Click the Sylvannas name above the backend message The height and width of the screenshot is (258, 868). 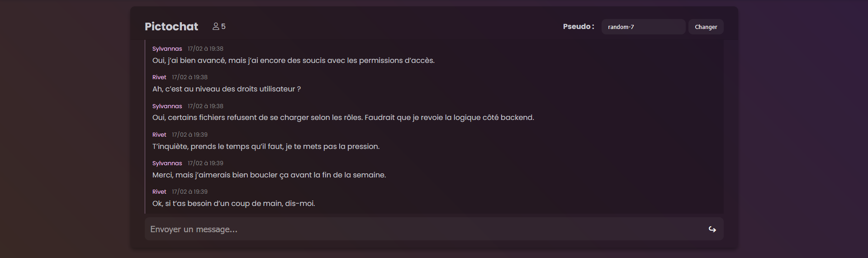(x=167, y=106)
